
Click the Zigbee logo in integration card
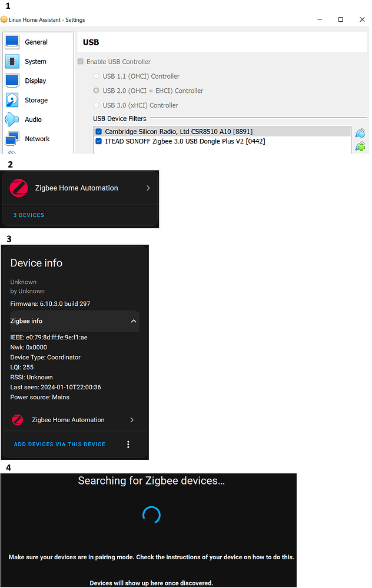tap(19, 188)
